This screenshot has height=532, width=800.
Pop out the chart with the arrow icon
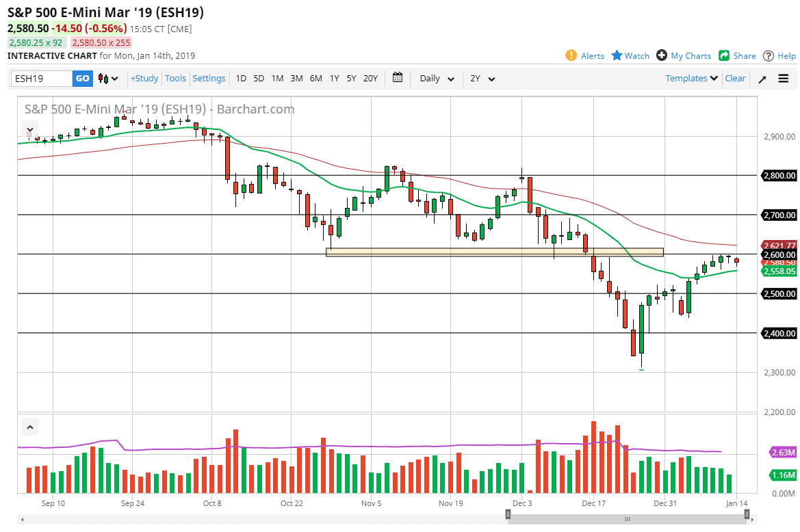click(762, 79)
